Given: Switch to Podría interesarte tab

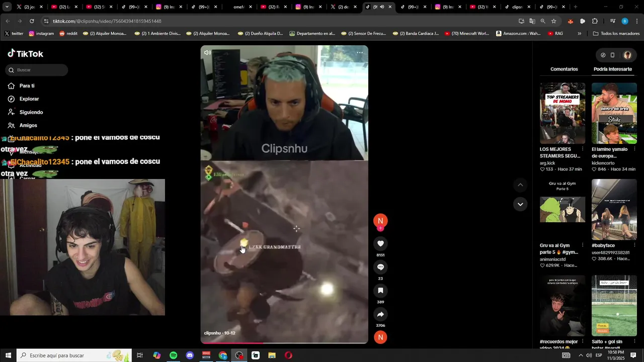Looking at the screenshot, I should coord(612,69).
